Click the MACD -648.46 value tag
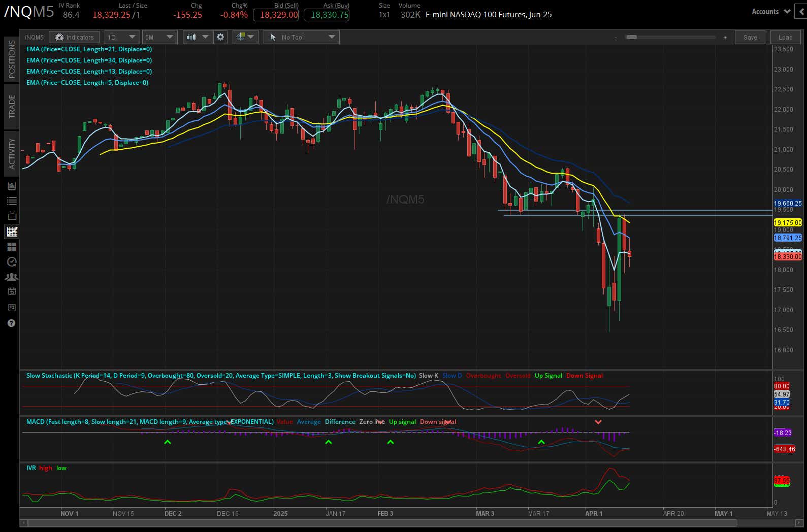807x532 pixels. (785, 449)
